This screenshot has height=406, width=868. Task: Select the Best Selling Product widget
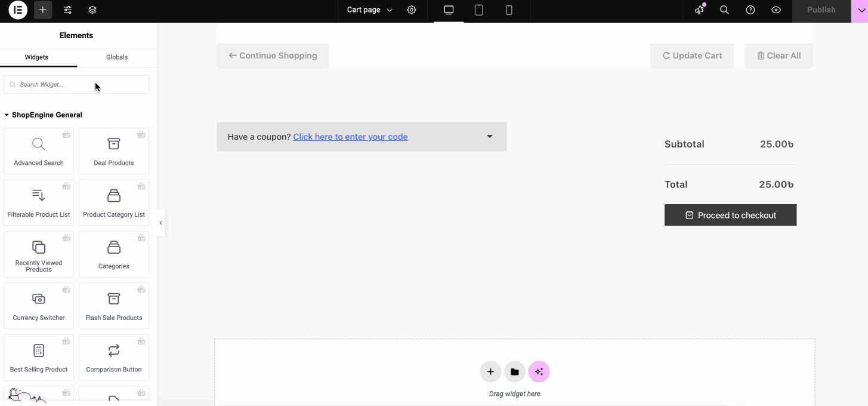tap(39, 358)
